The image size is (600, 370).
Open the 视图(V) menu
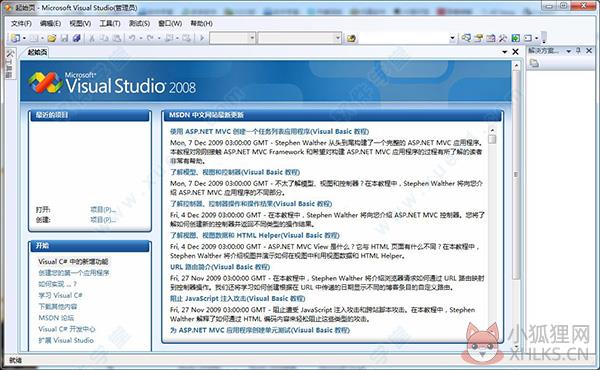[80, 23]
